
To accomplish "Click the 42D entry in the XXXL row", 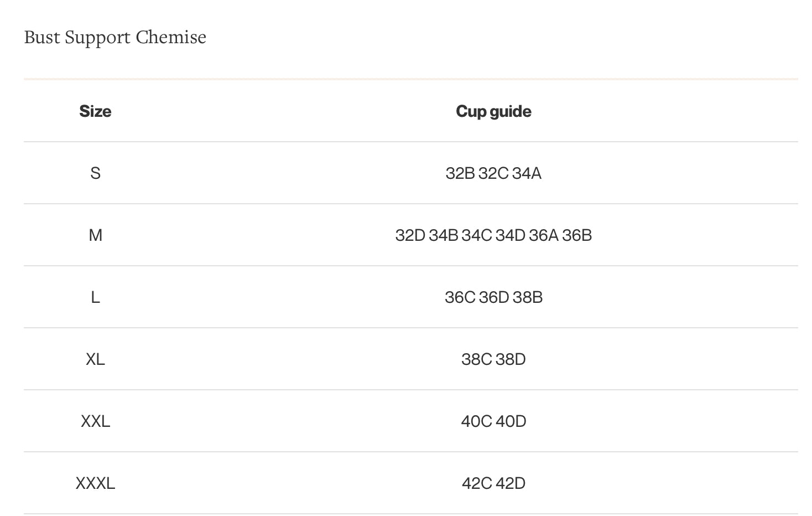I will (x=511, y=483).
